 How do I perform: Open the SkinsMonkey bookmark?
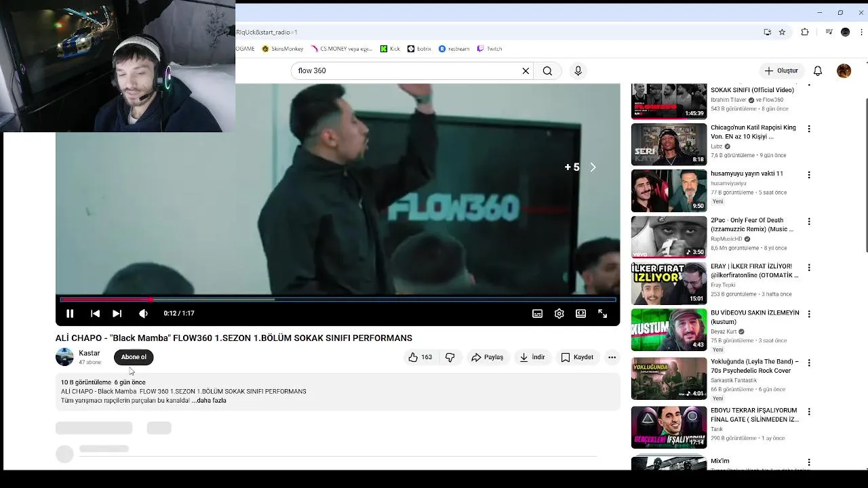(281, 49)
